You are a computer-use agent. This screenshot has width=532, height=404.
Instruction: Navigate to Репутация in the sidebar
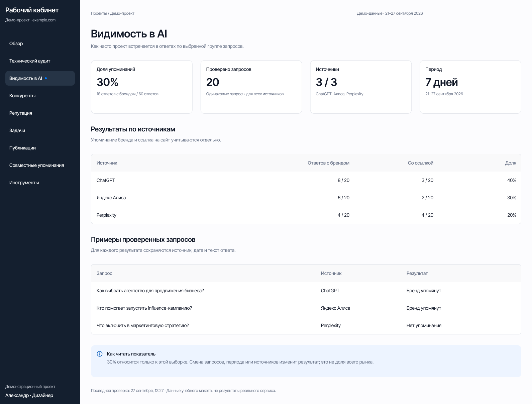point(40,113)
